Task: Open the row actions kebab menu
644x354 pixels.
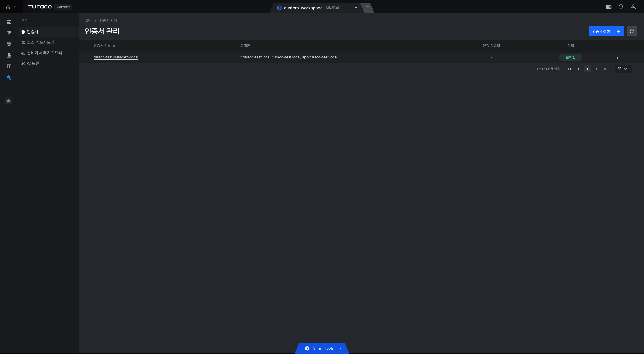Action: tap(617, 57)
